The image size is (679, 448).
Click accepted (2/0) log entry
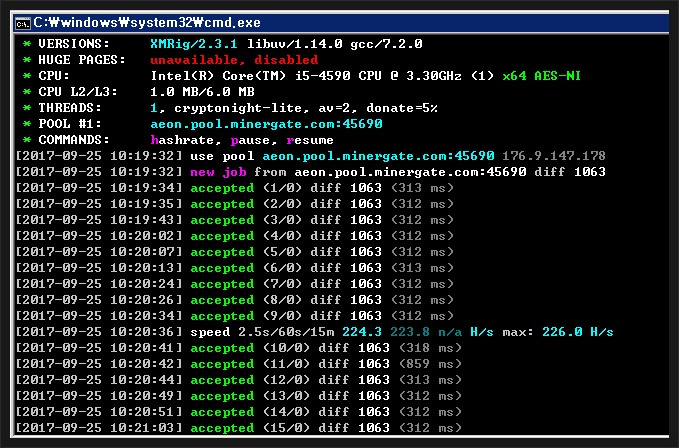point(234,204)
